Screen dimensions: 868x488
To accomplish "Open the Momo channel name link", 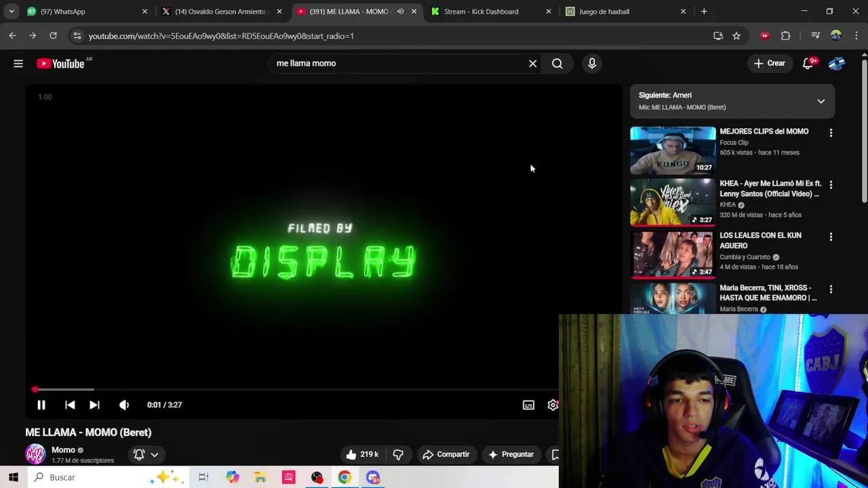I will point(63,450).
